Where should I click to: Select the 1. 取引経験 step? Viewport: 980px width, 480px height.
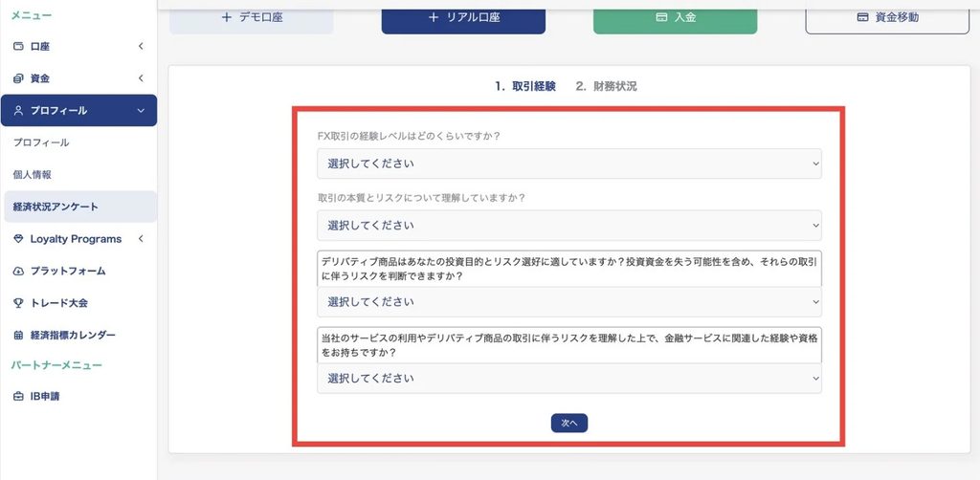click(525, 87)
